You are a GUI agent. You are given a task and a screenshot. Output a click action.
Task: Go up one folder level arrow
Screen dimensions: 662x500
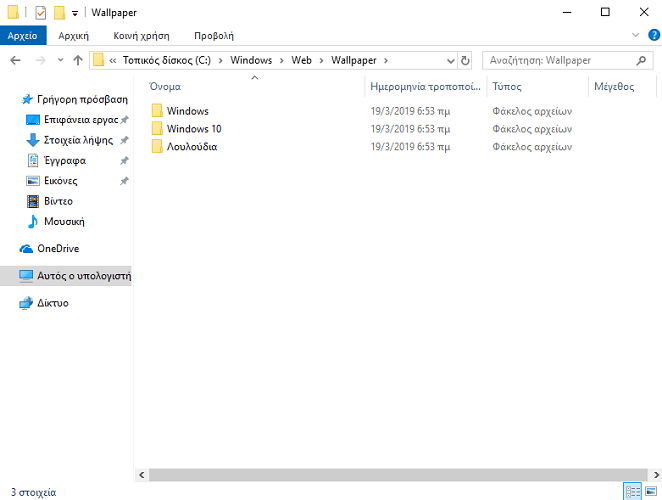[78, 60]
